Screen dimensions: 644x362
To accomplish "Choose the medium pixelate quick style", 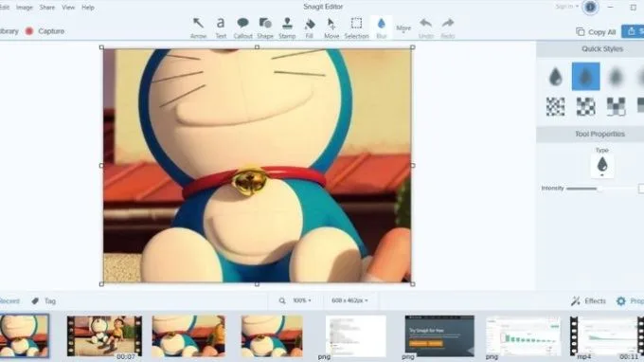I will coord(585,106).
